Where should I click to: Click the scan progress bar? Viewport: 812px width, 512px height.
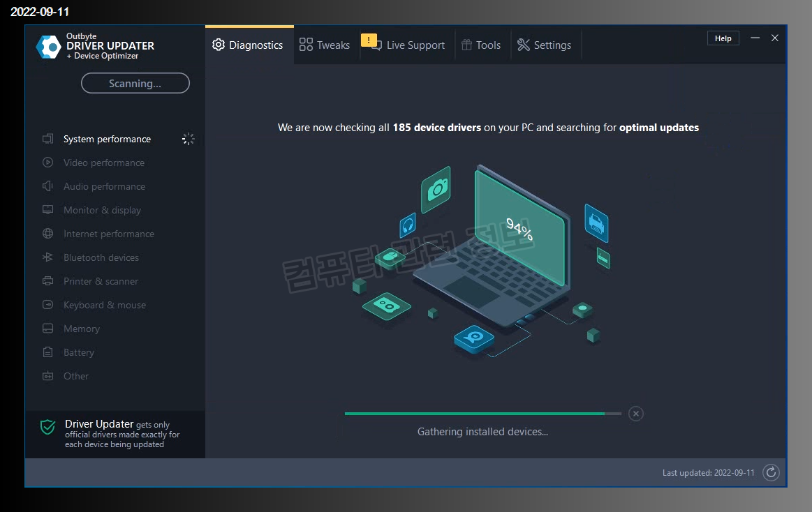(483, 414)
